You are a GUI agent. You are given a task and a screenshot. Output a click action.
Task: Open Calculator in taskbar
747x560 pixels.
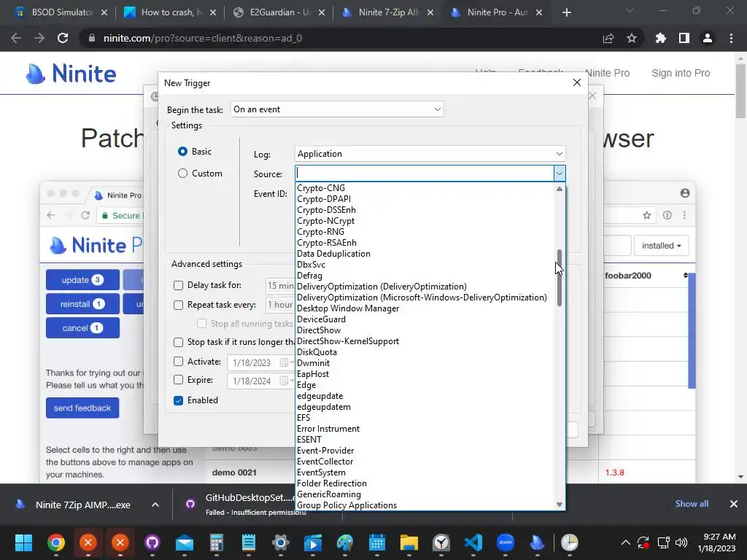pos(216,542)
